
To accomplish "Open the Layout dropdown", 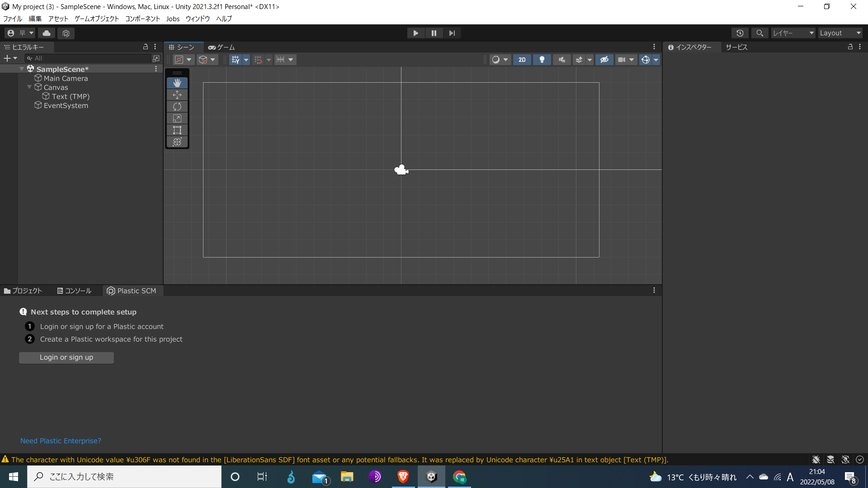I will coord(840,33).
